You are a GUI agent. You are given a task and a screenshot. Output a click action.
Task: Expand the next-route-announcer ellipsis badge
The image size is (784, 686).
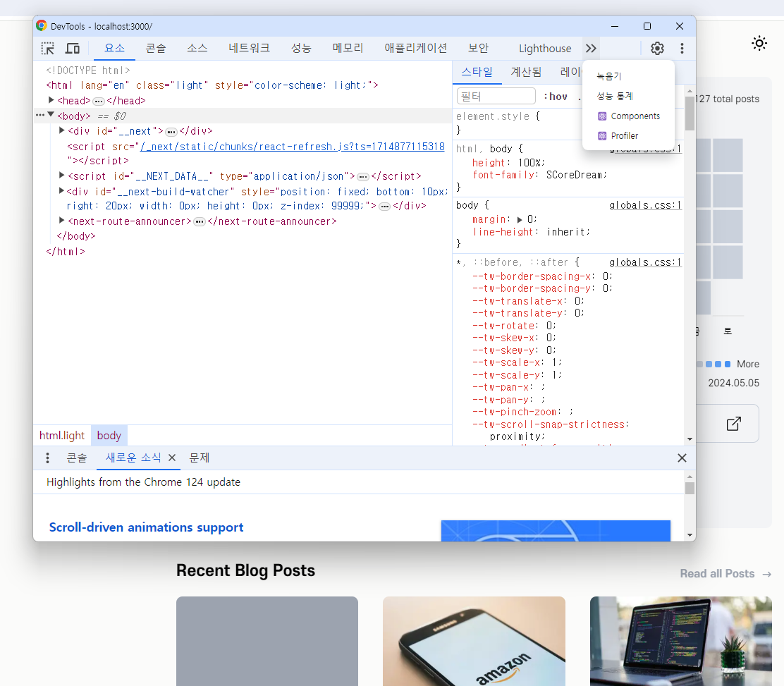[200, 222]
